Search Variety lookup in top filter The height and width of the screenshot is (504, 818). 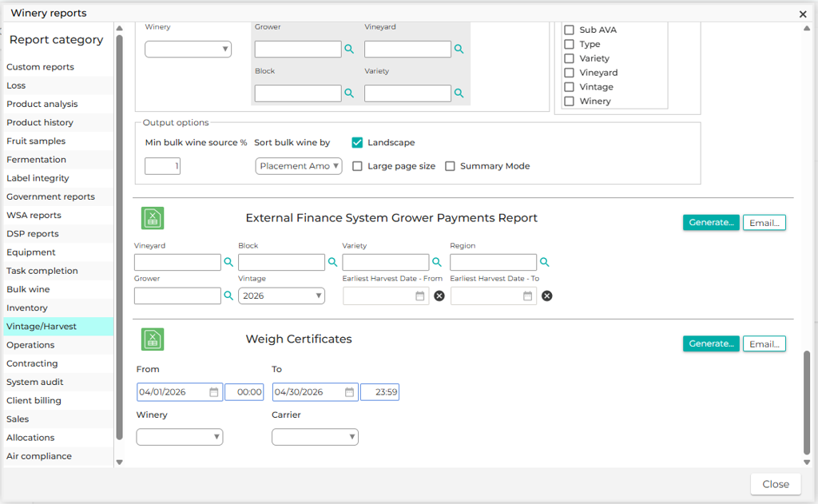pos(459,93)
